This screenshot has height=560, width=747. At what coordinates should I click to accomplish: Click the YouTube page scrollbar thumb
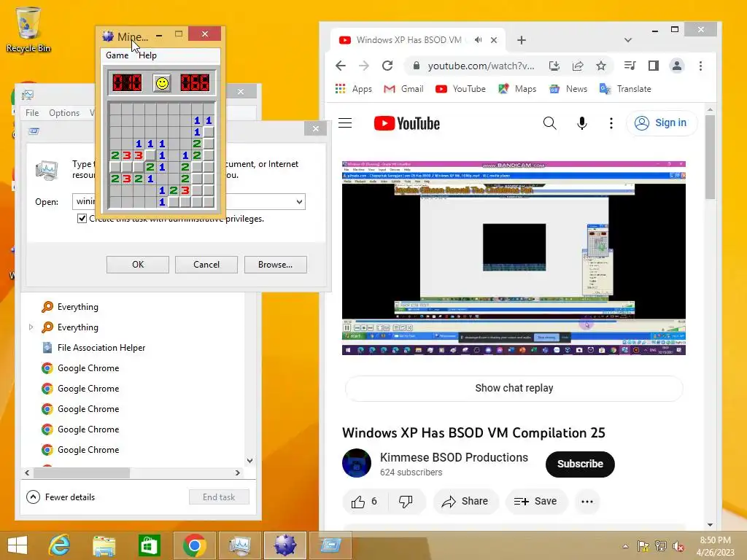click(x=710, y=157)
